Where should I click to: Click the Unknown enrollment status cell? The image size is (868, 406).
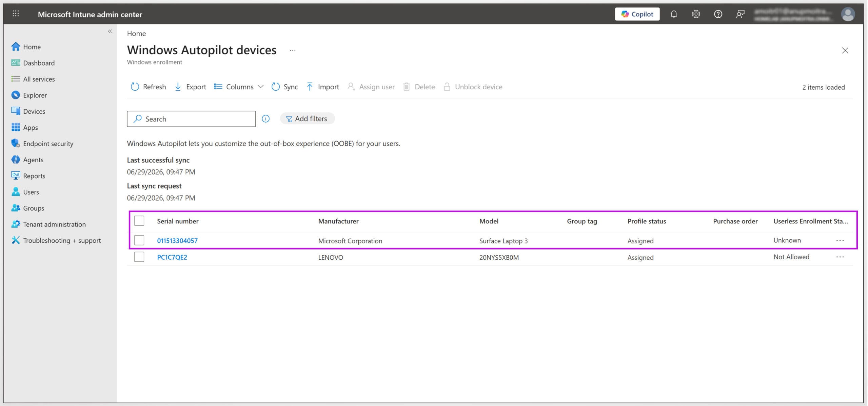click(787, 240)
